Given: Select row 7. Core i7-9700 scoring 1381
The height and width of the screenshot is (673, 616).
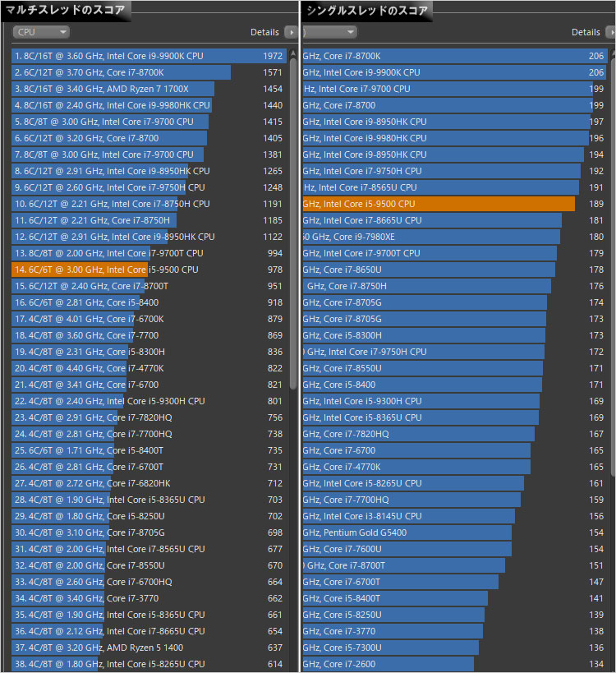Looking at the screenshot, I should (149, 154).
